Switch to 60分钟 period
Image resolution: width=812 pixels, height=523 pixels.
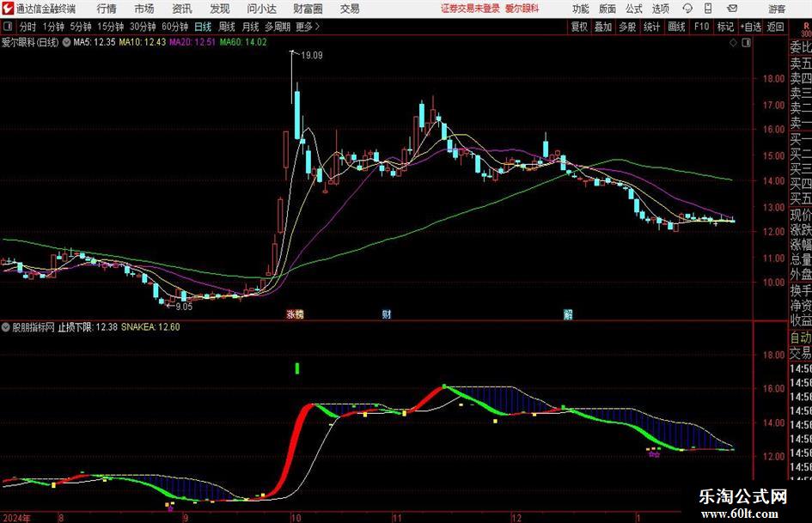click(174, 27)
